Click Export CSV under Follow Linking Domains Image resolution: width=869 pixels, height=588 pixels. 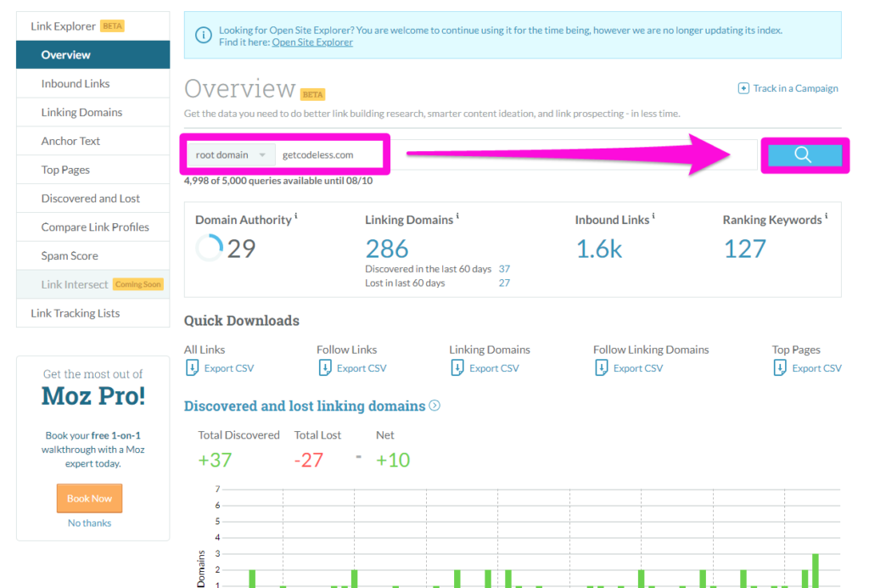[x=638, y=368]
